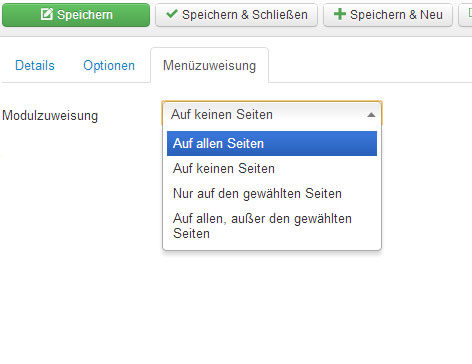Save with the green Speichern button

click(x=76, y=15)
